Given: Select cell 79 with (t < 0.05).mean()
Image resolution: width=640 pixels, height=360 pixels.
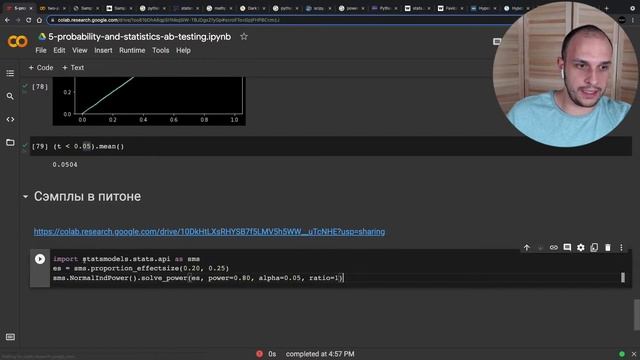Looking at the screenshot, I should click(x=331, y=146).
